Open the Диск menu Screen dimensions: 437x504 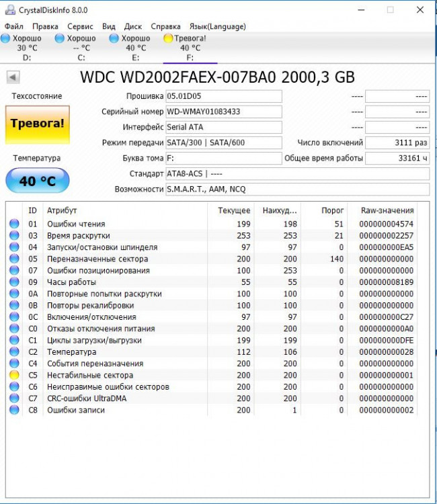click(x=133, y=26)
